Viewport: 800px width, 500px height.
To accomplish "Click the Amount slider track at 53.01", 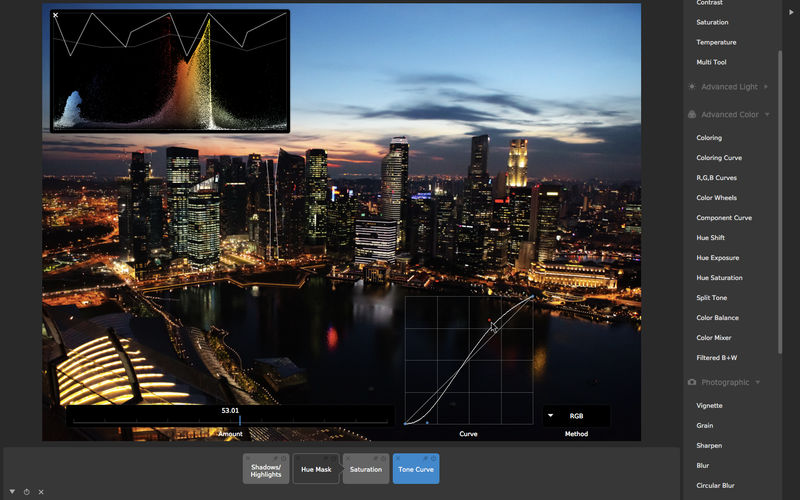I will pyautogui.click(x=239, y=421).
